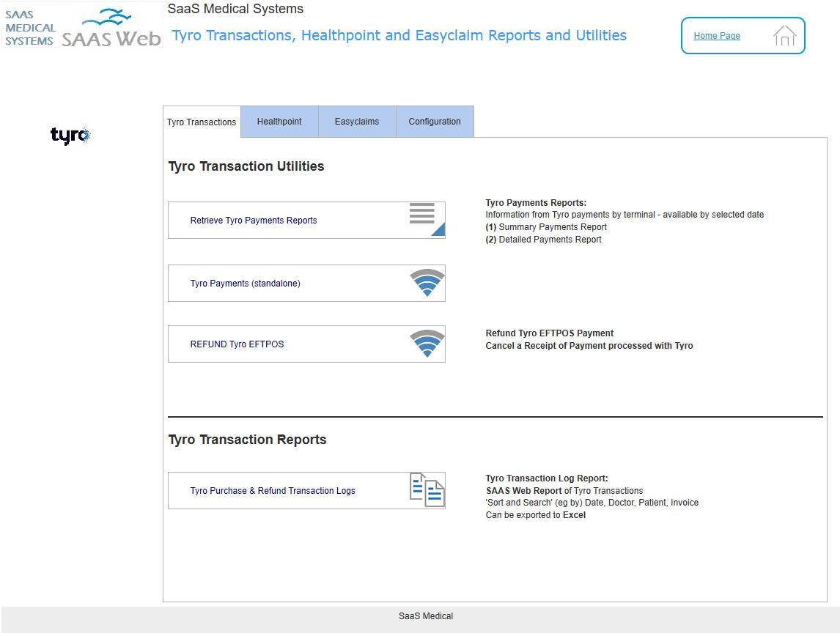Click the Tyro Transaction Utilities heading
This screenshot has height=636, width=840.
coord(246,166)
